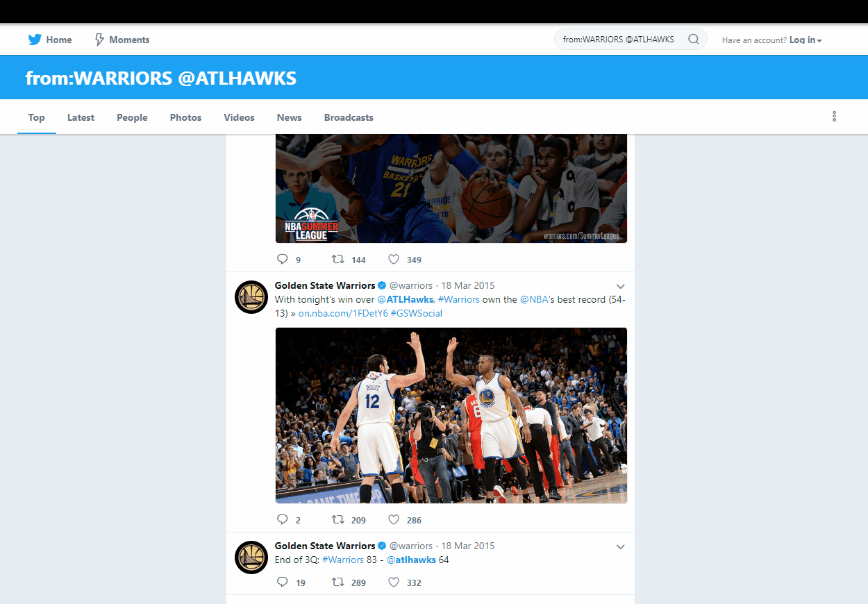868x604 pixels.
Task: Like the Summer League tweet with 349 likes
Action: (x=394, y=259)
